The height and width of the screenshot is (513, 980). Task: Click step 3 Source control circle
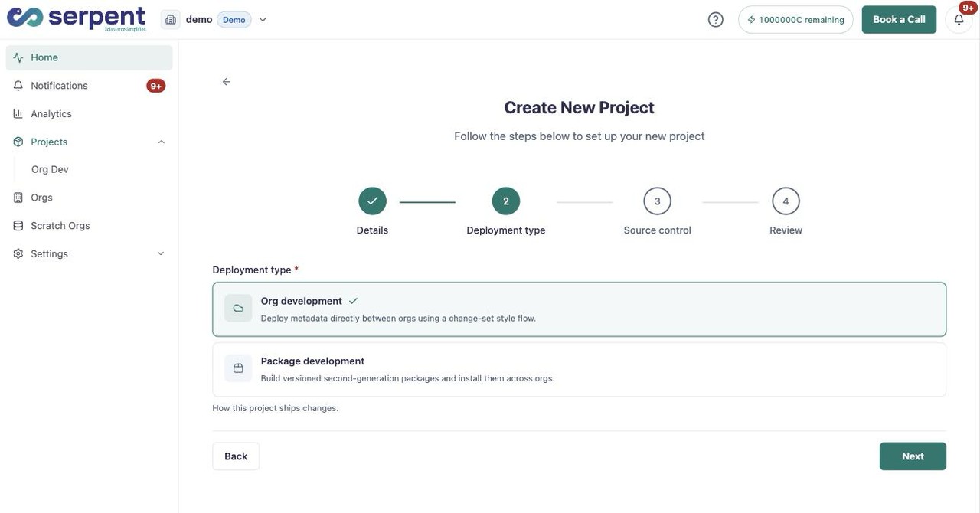click(657, 201)
